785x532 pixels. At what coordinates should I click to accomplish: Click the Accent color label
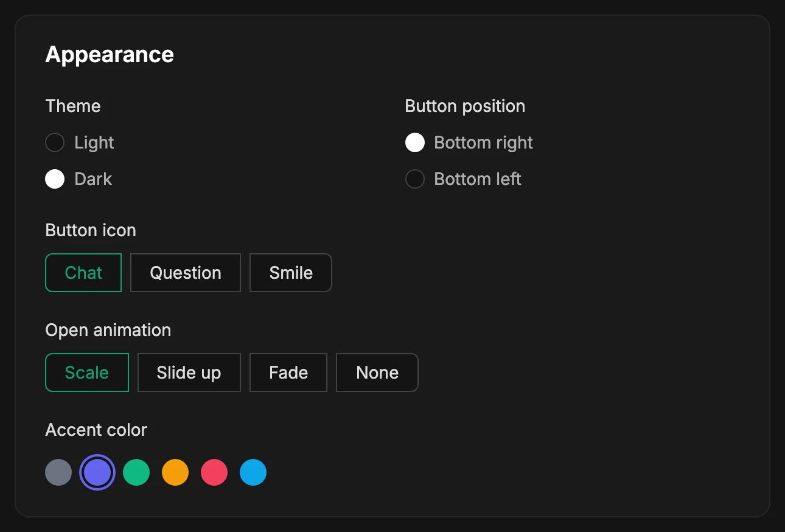(x=96, y=430)
